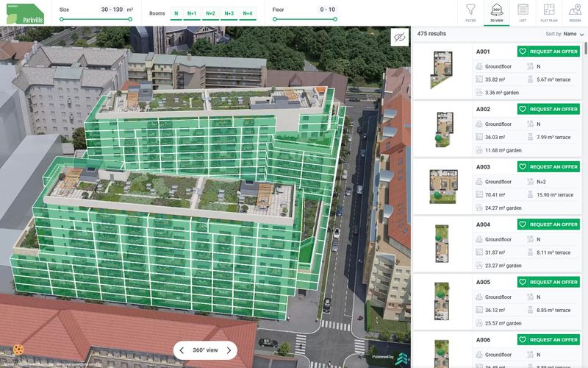Toggle the building overlay visibility eye icon
This screenshot has width=588, height=368.
pos(399,37)
